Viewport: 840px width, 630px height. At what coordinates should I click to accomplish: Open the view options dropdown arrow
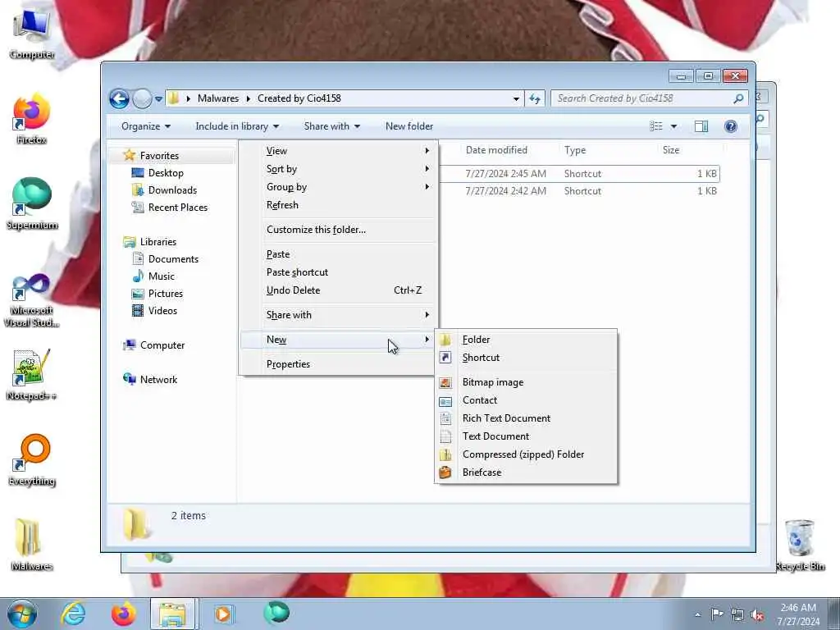(x=674, y=126)
